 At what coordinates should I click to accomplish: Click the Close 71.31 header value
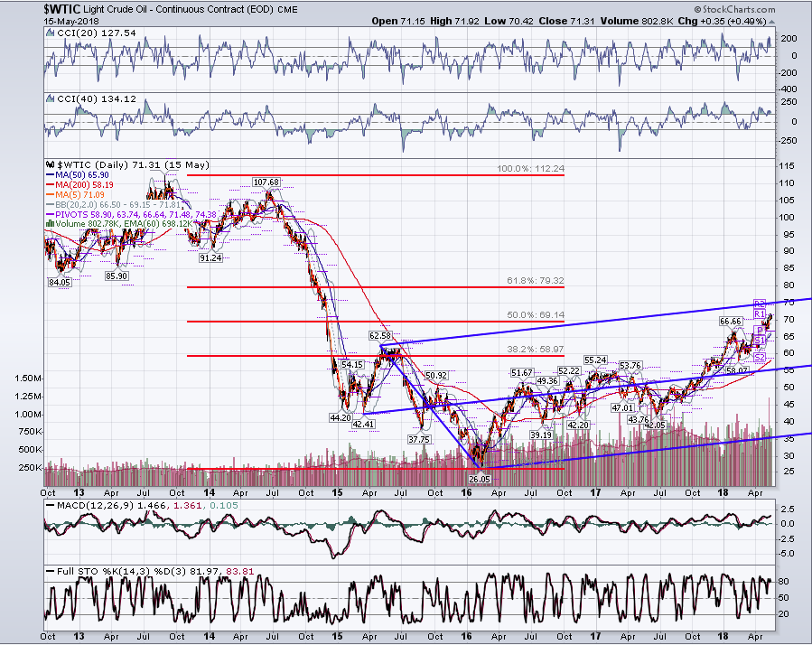click(566, 22)
